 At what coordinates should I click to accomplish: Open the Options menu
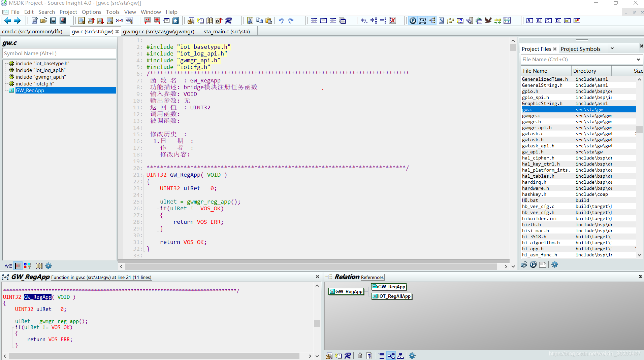91,12
